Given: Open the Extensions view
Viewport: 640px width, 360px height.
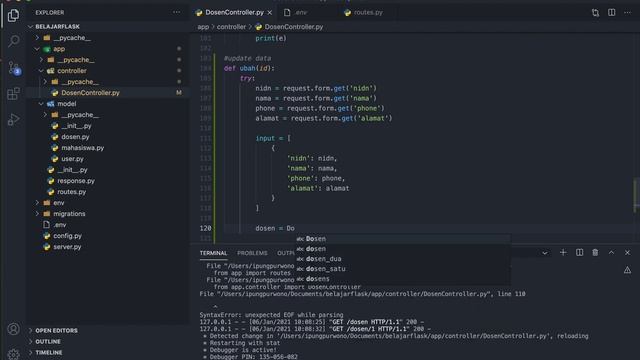Looking at the screenshot, I should [13, 93].
